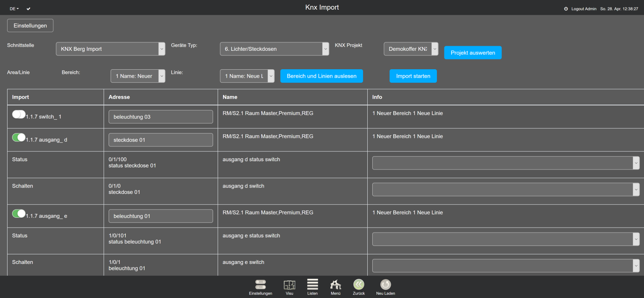Click the Zurück back icon
This screenshot has height=298, width=644.
click(x=359, y=285)
